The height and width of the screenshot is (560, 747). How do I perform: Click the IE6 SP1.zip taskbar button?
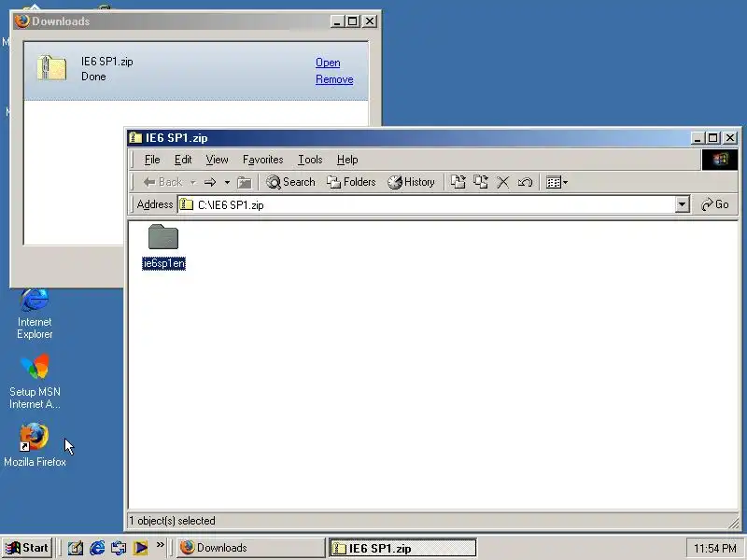click(x=402, y=548)
